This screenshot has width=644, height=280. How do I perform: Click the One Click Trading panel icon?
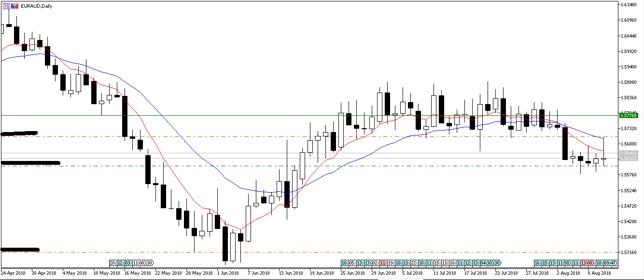[x=6, y=6]
